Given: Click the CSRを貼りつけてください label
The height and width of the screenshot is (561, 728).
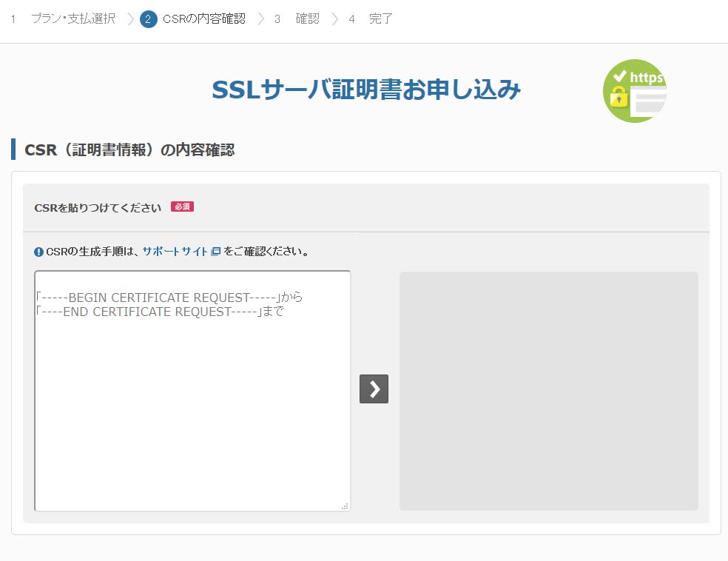Looking at the screenshot, I should point(98,207).
